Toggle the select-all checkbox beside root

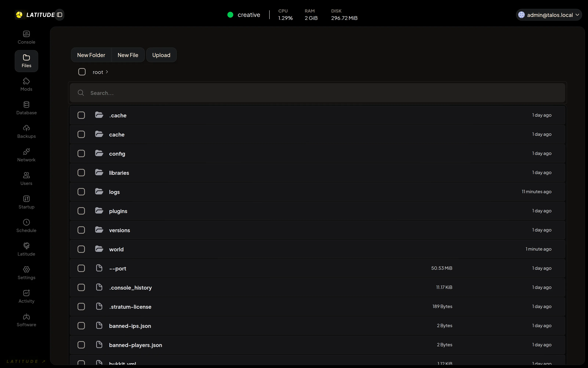pos(82,72)
